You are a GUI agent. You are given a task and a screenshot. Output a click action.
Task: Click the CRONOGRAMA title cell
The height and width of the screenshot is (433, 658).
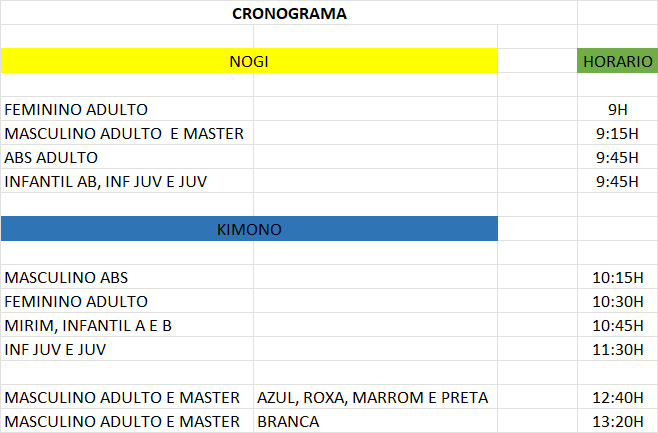point(289,13)
